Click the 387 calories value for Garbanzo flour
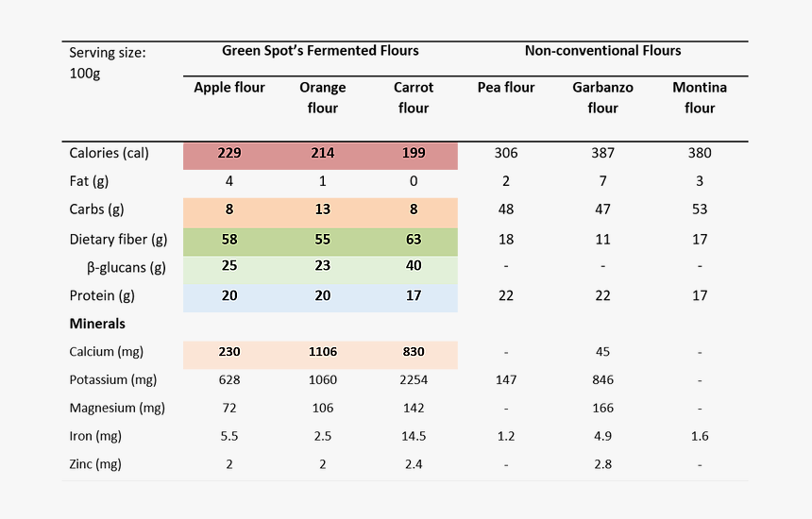The height and width of the screenshot is (519, 812). (602, 153)
